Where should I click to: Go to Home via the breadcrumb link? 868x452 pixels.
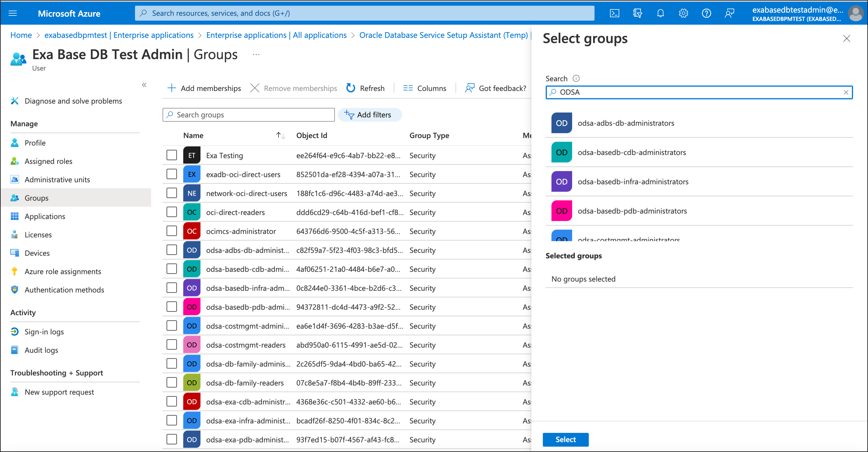pos(21,35)
